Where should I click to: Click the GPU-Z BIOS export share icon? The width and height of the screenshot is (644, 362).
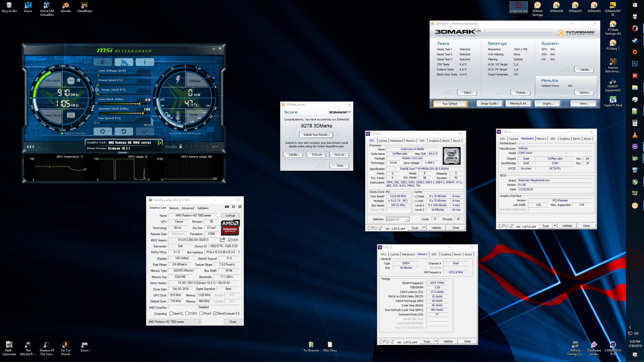click(222, 240)
